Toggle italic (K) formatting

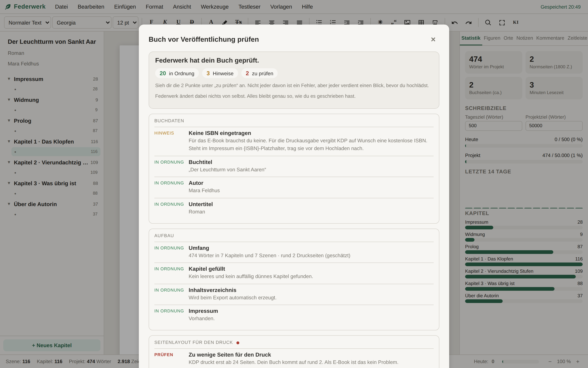click(x=165, y=22)
